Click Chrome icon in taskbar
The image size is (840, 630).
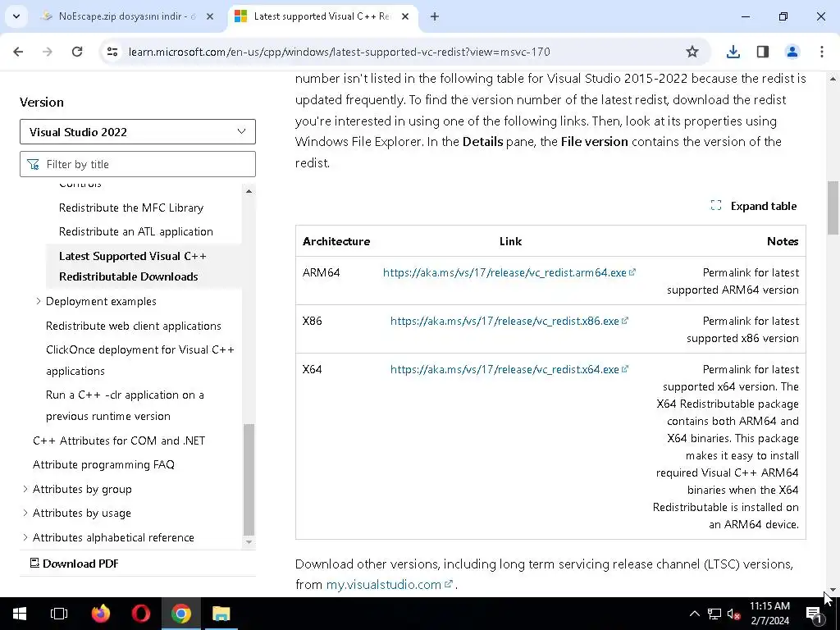coord(181,614)
